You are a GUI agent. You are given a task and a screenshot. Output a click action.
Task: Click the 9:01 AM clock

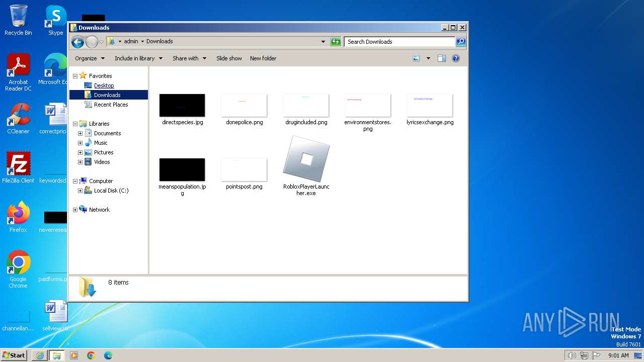tap(618, 355)
